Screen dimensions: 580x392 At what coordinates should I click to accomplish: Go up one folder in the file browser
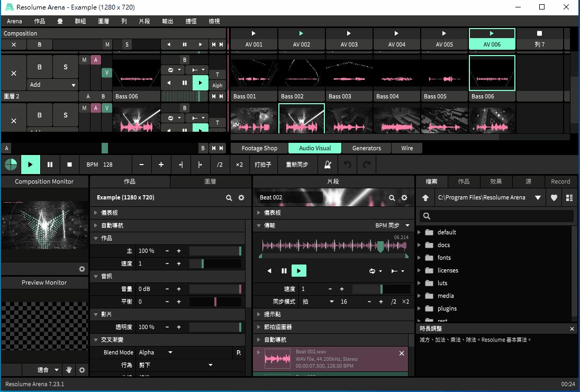point(425,198)
